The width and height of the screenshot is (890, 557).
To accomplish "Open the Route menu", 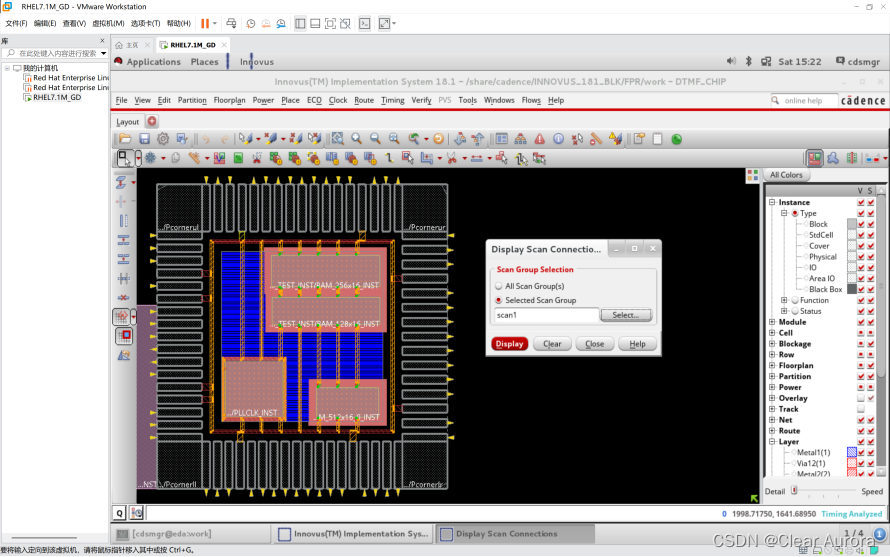I will (364, 100).
